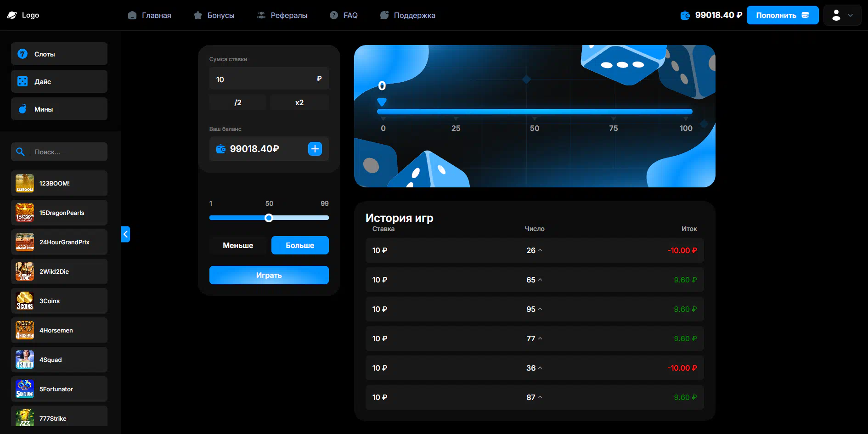
Task: Open the user profile avatar icon
Action: click(836, 15)
